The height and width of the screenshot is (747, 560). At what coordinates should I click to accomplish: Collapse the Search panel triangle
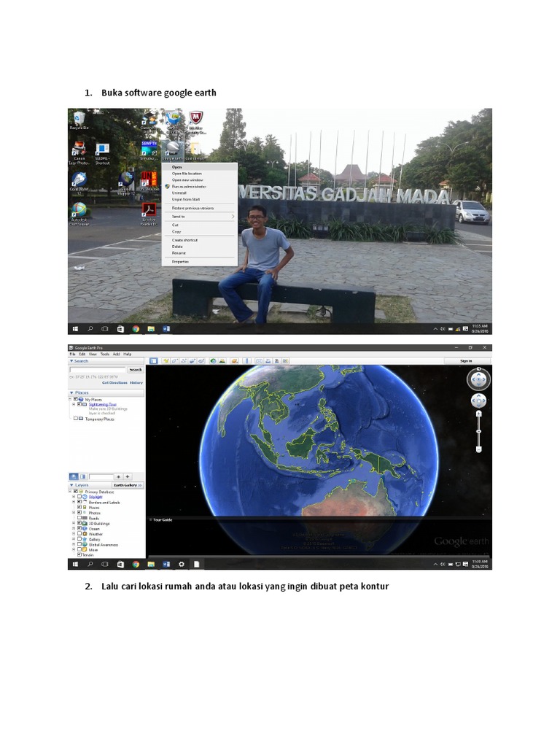point(71,361)
